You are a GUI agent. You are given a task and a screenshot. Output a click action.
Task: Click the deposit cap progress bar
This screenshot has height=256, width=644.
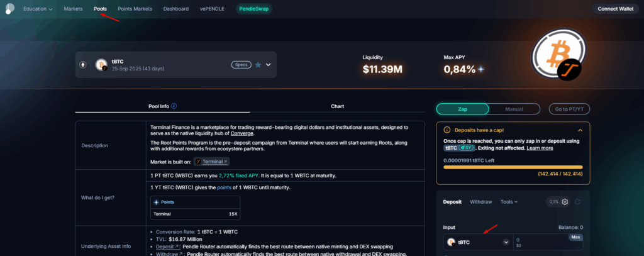513,167
